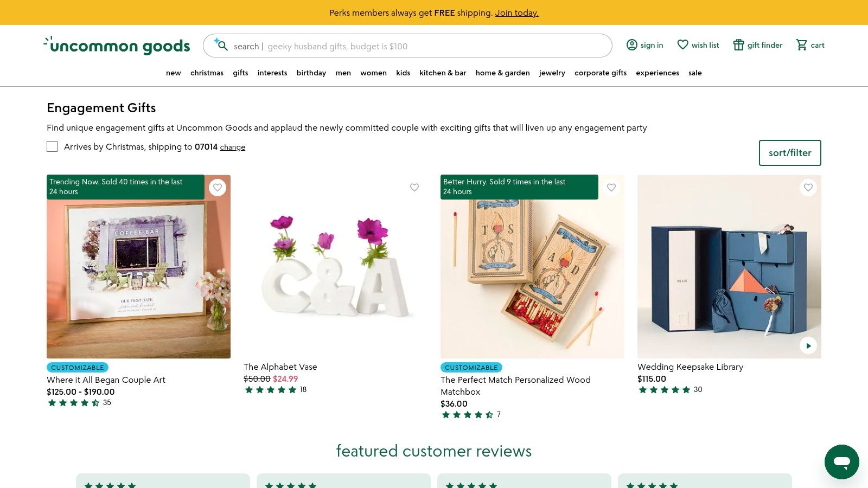Enable the Arrives by Christmas checkbox
This screenshot has height=488, width=868.
[x=52, y=146]
